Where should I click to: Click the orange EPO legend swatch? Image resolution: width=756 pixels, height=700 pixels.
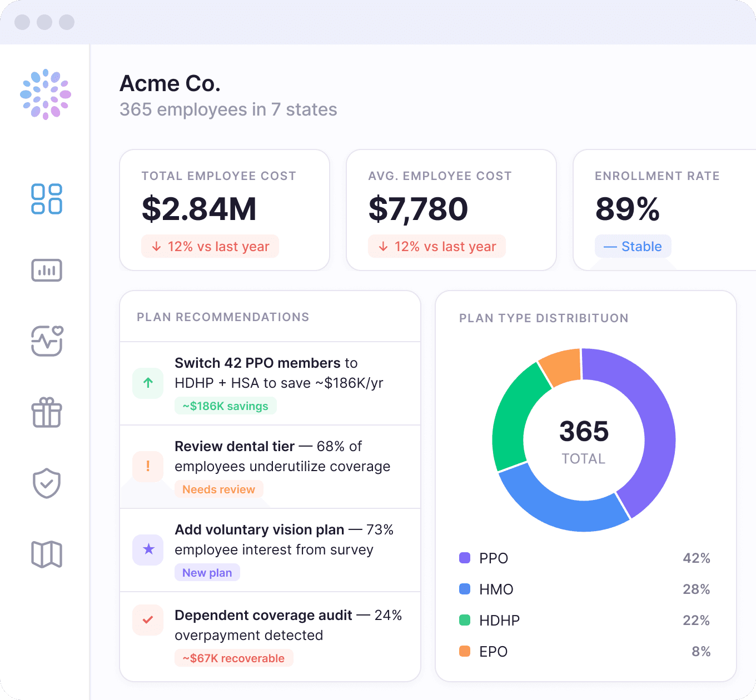[x=465, y=651]
